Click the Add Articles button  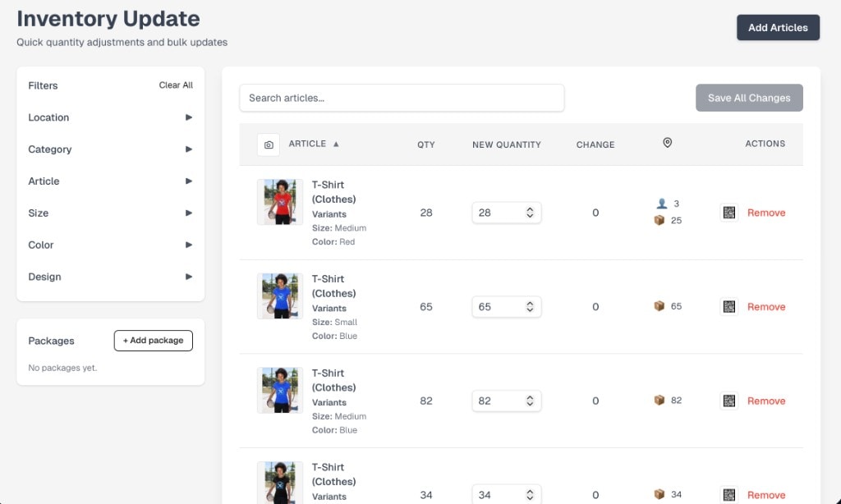(778, 27)
